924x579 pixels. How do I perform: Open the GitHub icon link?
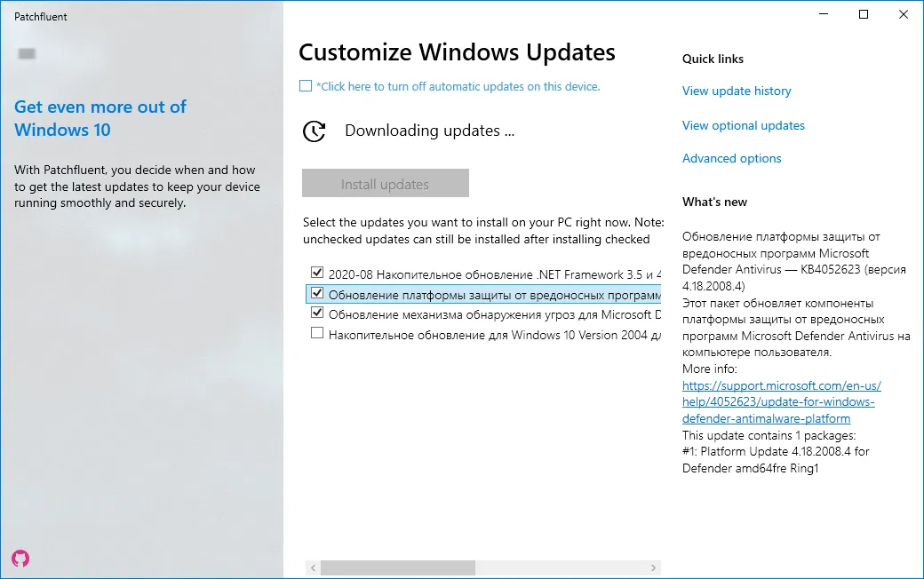20,558
